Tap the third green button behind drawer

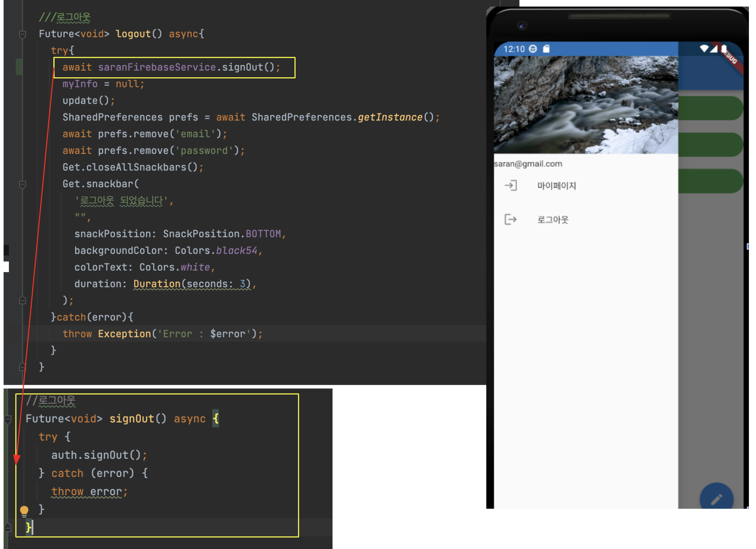coord(710,181)
